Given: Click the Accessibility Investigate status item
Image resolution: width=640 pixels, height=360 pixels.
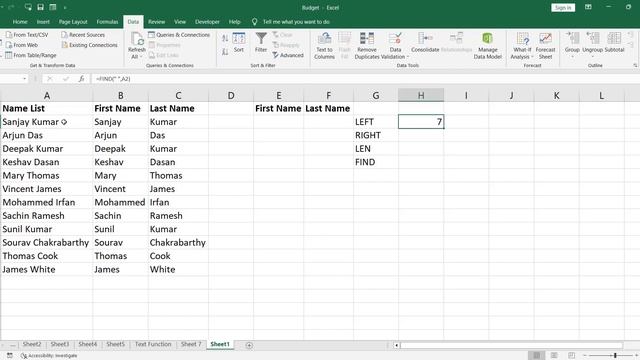Looking at the screenshot, I should 49,356.
